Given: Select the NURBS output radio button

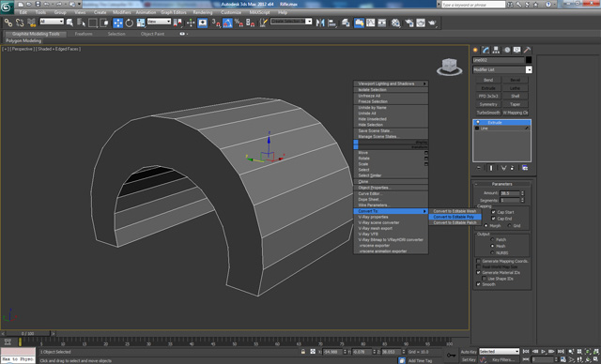Looking at the screenshot, I should (492, 252).
